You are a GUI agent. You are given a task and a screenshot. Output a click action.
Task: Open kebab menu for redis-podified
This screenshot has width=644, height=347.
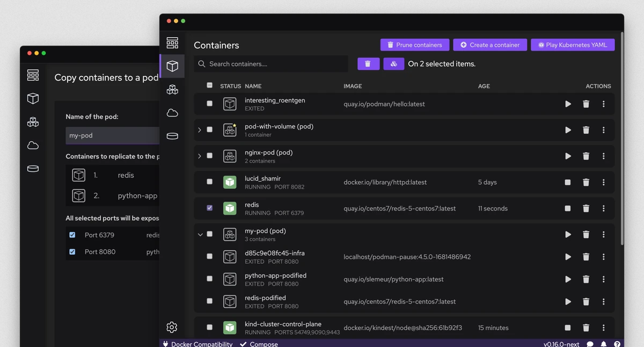[x=603, y=301]
